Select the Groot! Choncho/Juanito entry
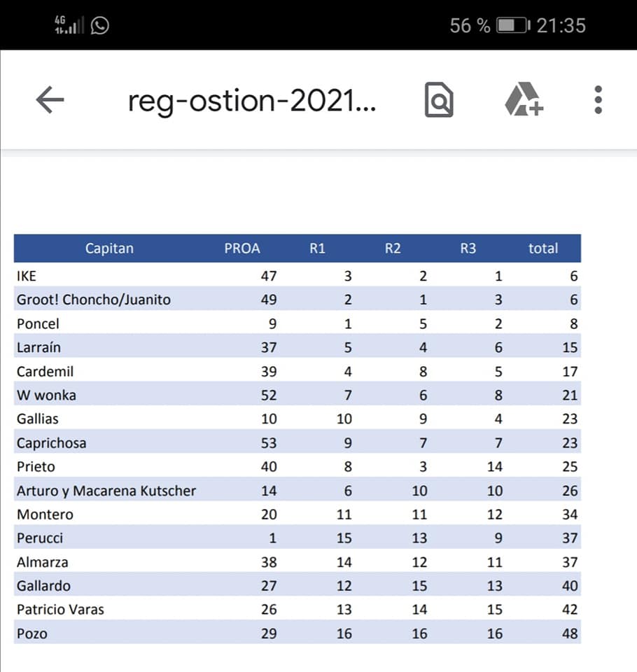This screenshot has height=672, width=637. 94,300
